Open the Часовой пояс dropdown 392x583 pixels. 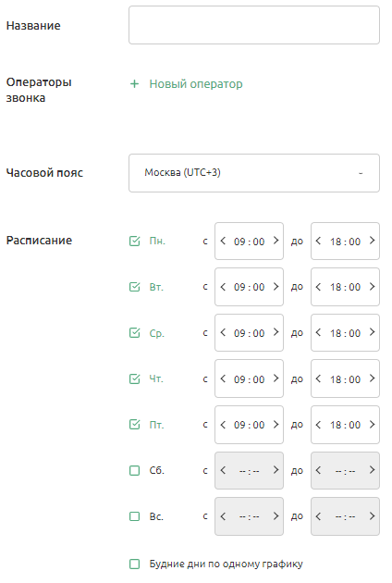tap(254, 173)
